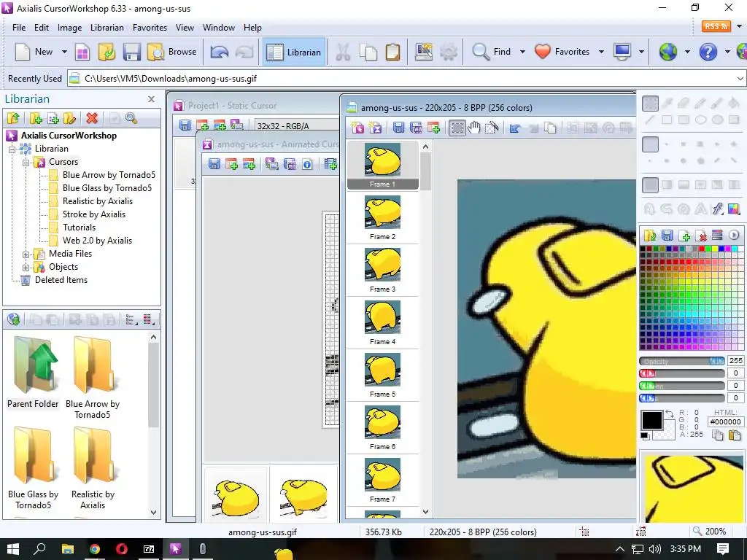Viewport: 747px width, 560px height.
Task: Click the New document icon in main toolbar
Action: [x=23, y=52]
